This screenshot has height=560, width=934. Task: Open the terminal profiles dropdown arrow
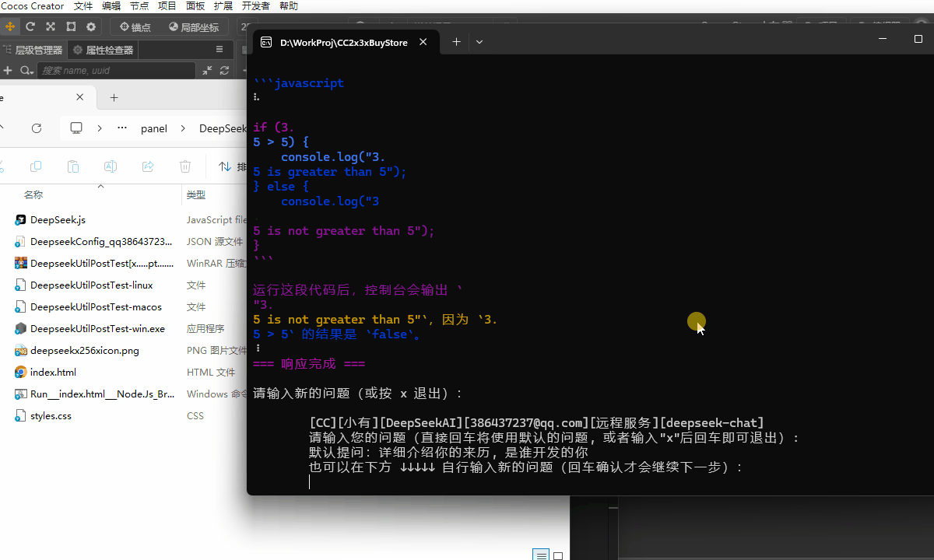pyautogui.click(x=479, y=42)
